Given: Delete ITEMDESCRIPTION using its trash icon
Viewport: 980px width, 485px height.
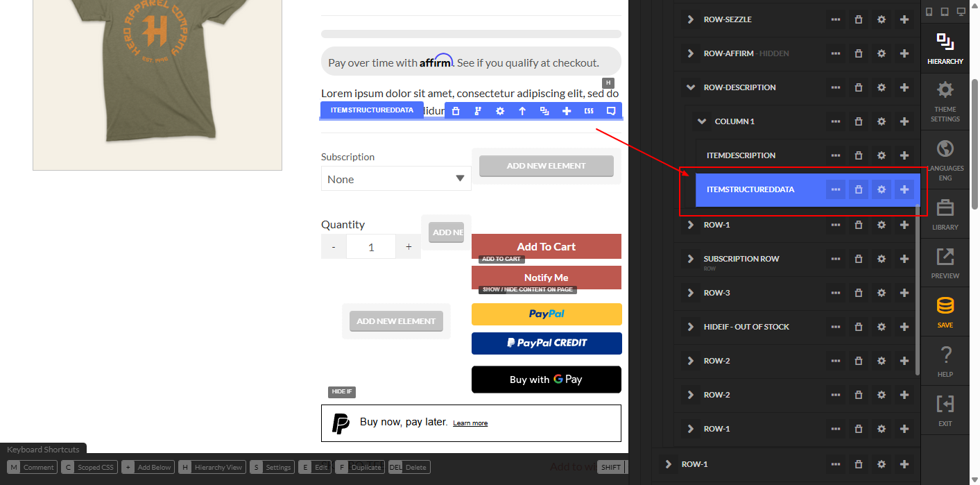Looking at the screenshot, I should pos(859,155).
